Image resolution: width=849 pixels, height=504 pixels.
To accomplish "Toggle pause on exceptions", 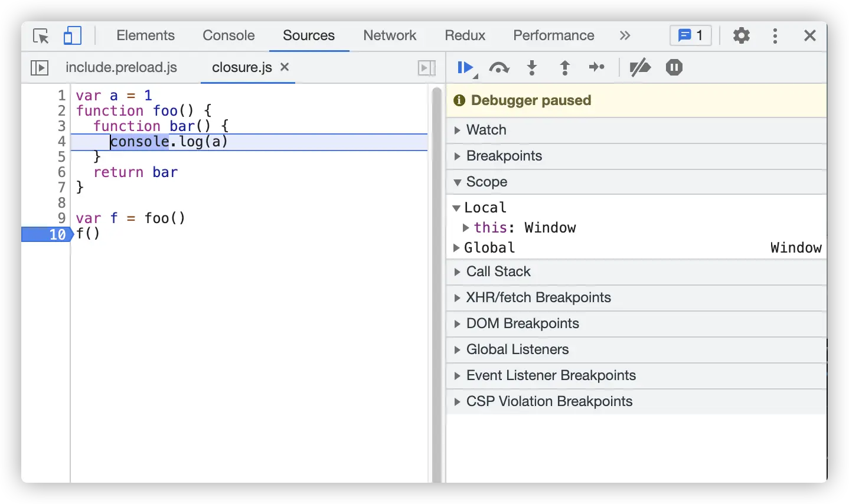I will [674, 68].
